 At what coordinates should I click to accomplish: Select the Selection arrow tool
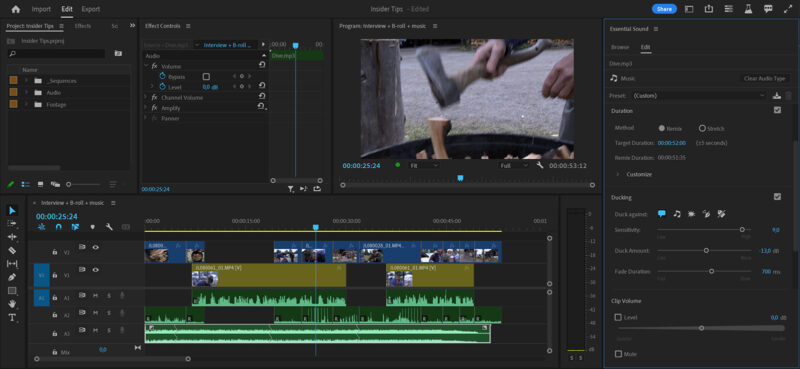click(12, 210)
